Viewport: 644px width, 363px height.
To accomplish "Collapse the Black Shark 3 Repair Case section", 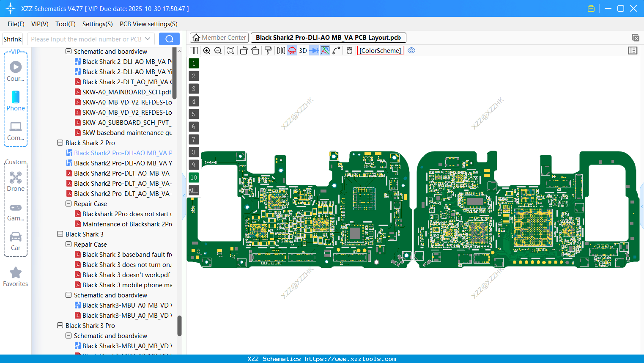I will (x=68, y=244).
